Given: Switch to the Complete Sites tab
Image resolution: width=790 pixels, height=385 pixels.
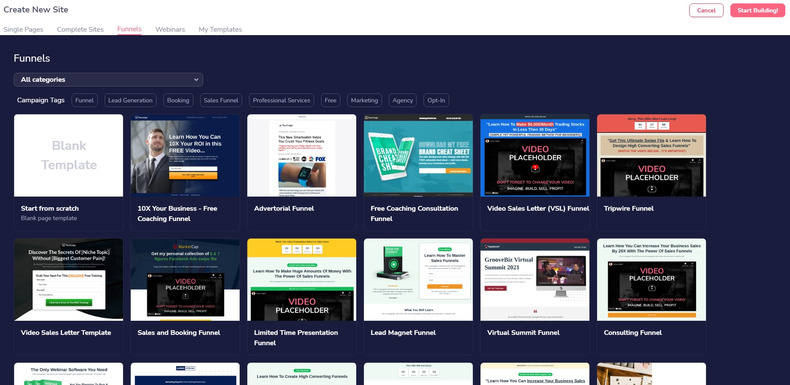Looking at the screenshot, I should tap(80, 29).
